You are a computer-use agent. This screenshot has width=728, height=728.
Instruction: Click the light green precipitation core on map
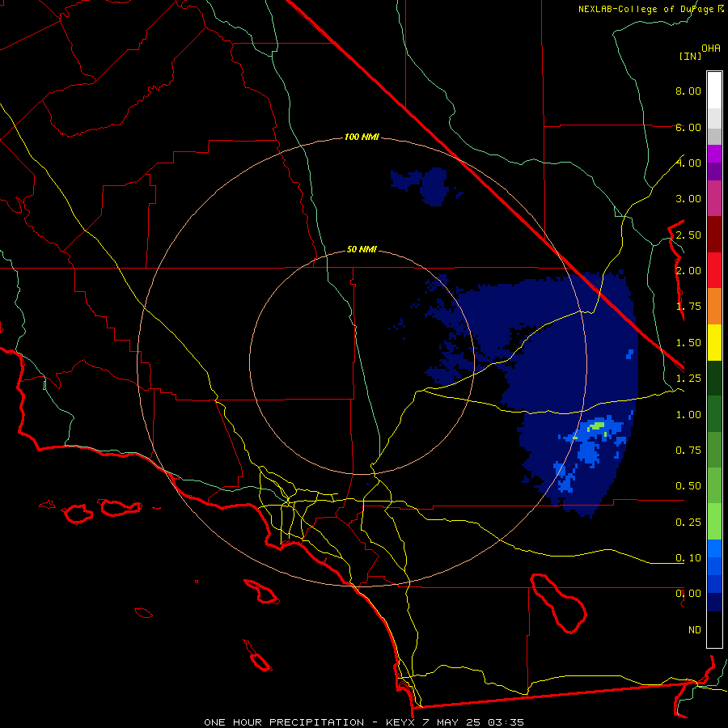point(596,425)
